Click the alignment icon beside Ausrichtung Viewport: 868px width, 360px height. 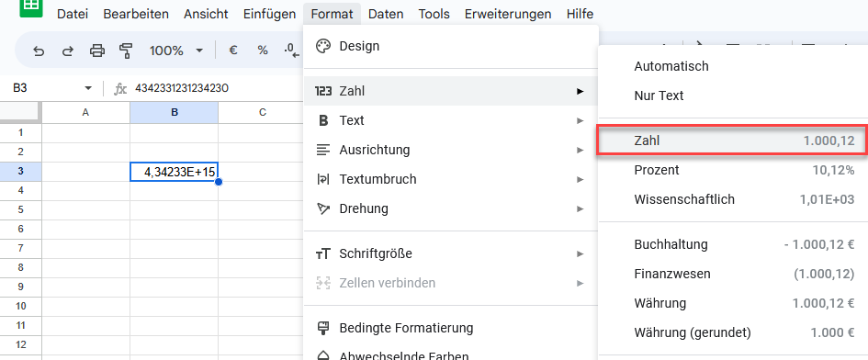pos(322,150)
